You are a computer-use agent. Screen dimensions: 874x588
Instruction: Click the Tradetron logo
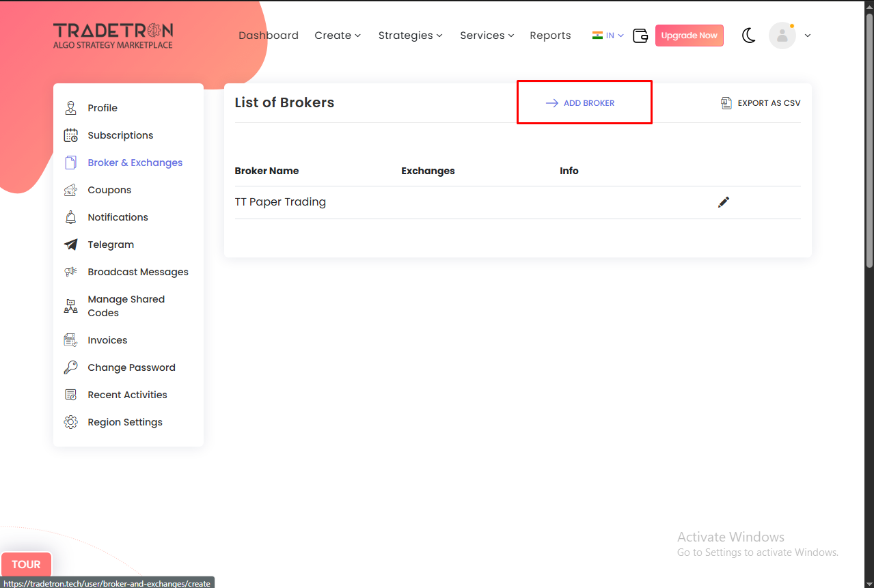[x=113, y=36]
